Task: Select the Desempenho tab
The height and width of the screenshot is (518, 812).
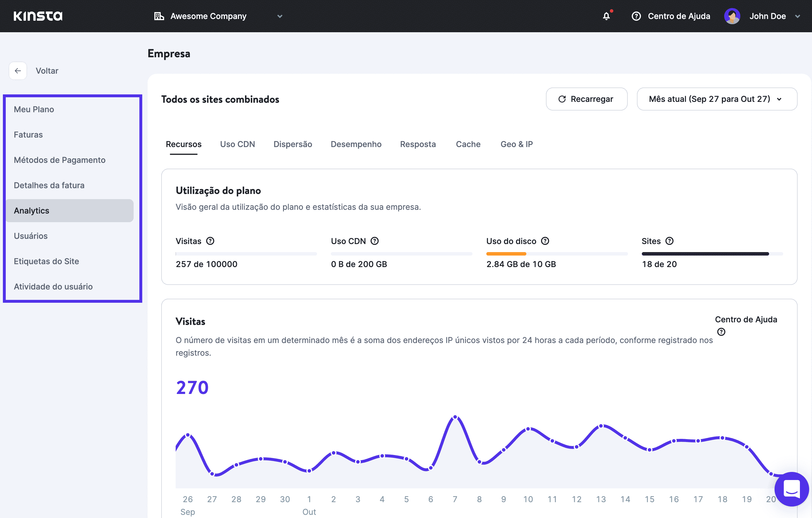Action: pyautogui.click(x=356, y=144)
